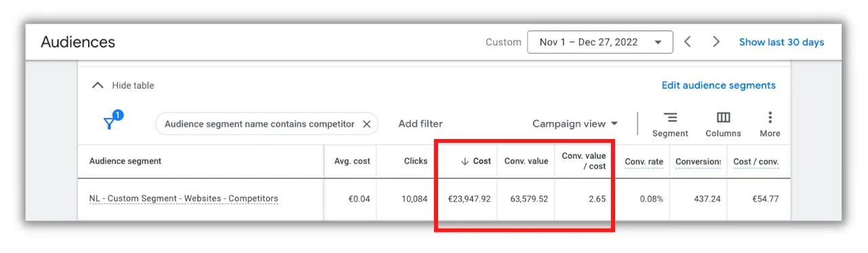The width and height of the screenshot is (868, 253).
Task: Go to previous date range
Action: [688, 42]
